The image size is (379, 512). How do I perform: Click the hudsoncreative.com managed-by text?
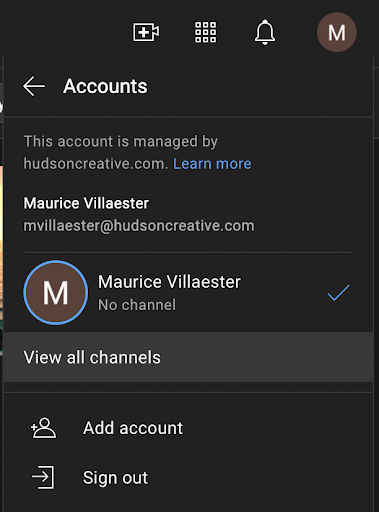[96, 164]
